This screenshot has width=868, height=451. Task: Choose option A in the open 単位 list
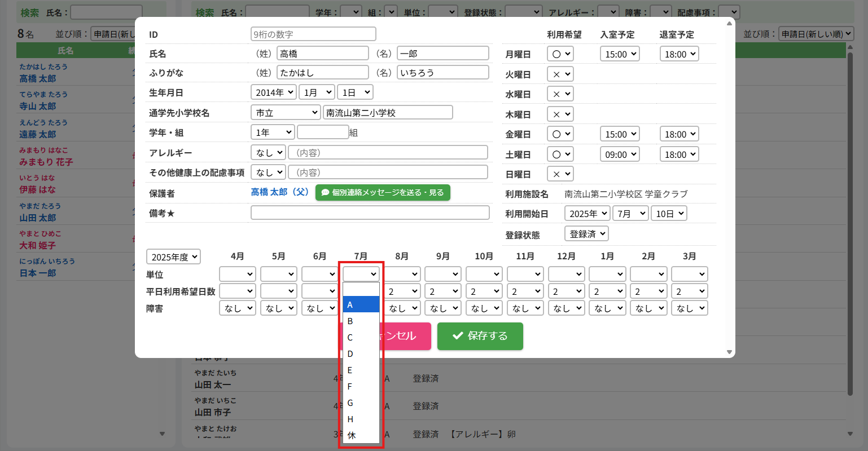[x=361, y=305]
